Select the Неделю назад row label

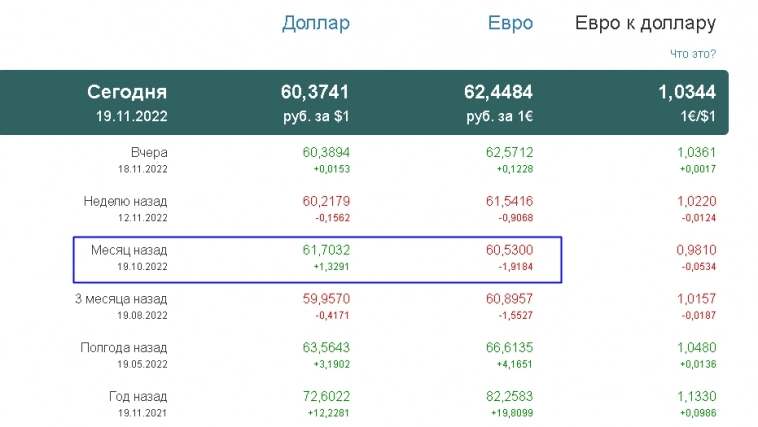pyautogui.click(x=125, y=201)
